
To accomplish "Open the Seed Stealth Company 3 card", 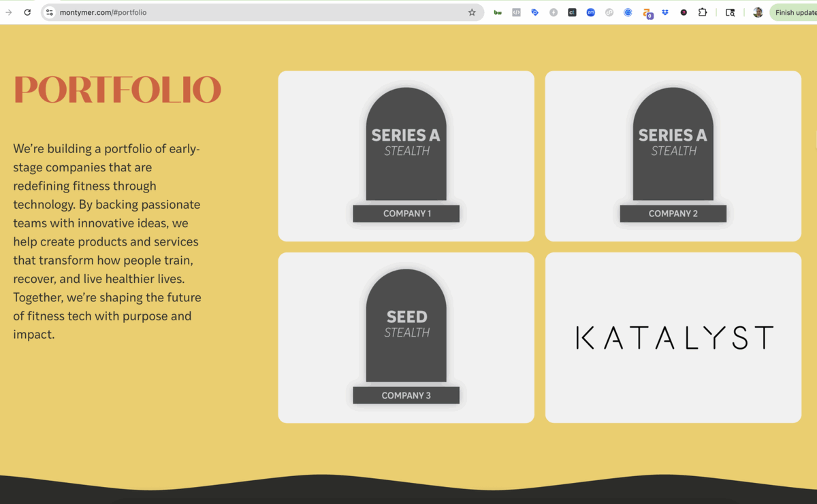I will 406,337.
